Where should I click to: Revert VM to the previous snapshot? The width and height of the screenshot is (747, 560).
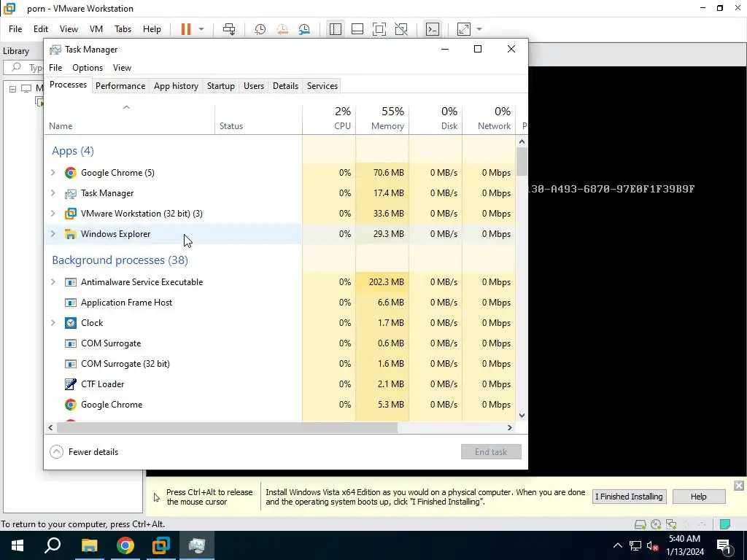(x=282, y=29)
